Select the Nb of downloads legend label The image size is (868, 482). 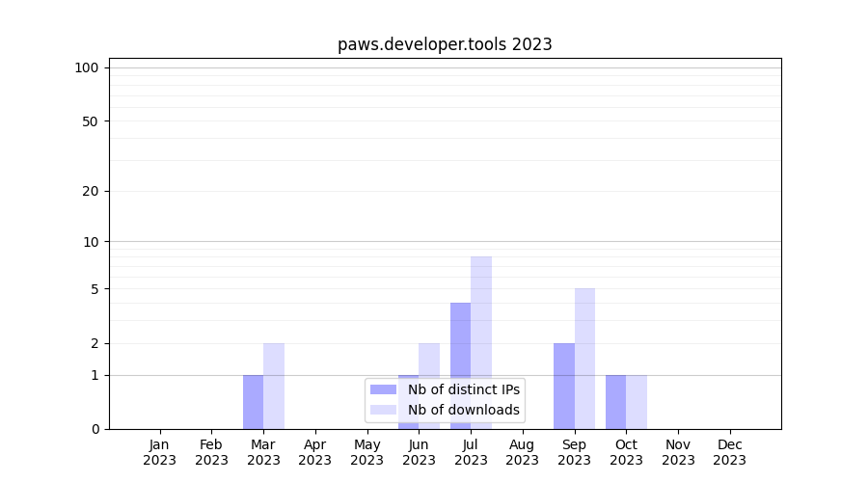(463, 410)
